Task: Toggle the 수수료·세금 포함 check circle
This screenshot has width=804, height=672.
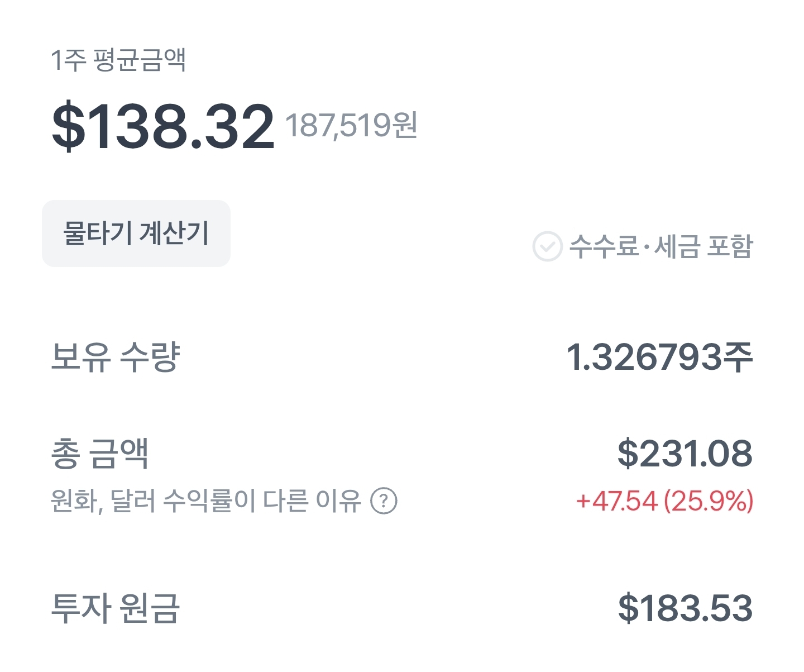Action: (547, 246)
